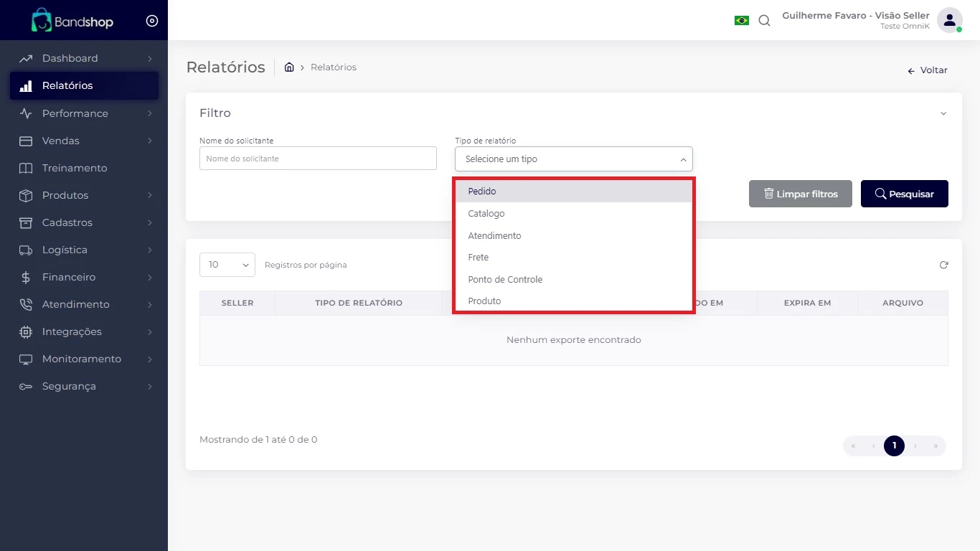Click the Nome do solicitante input field
The height and width of the screenshot is (551, 980).
pyautogui.click(x=318, y=159)
